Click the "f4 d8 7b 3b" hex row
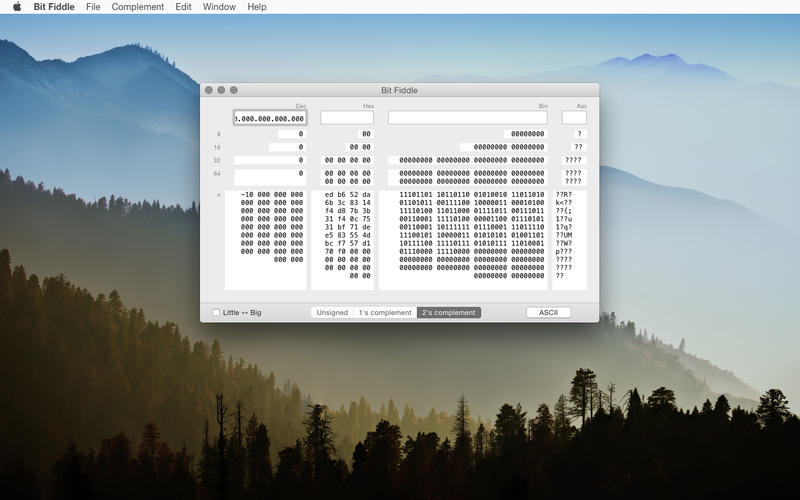 347,211
